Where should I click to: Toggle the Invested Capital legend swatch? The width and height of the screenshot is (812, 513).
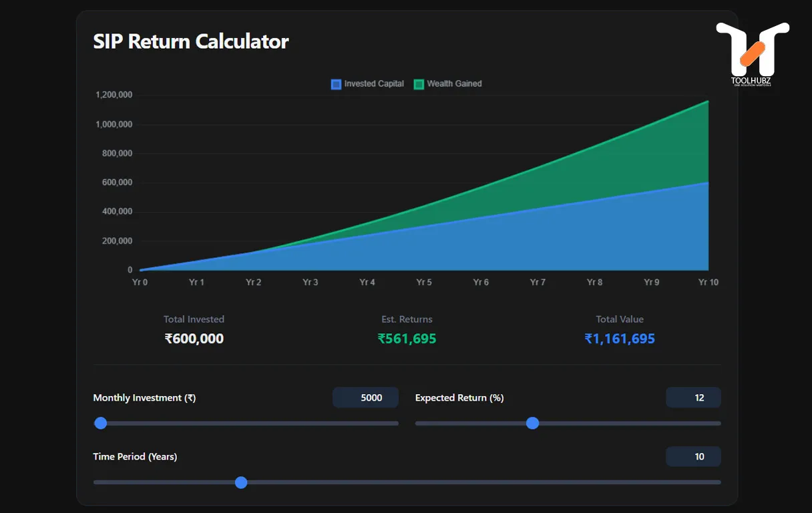336,84
